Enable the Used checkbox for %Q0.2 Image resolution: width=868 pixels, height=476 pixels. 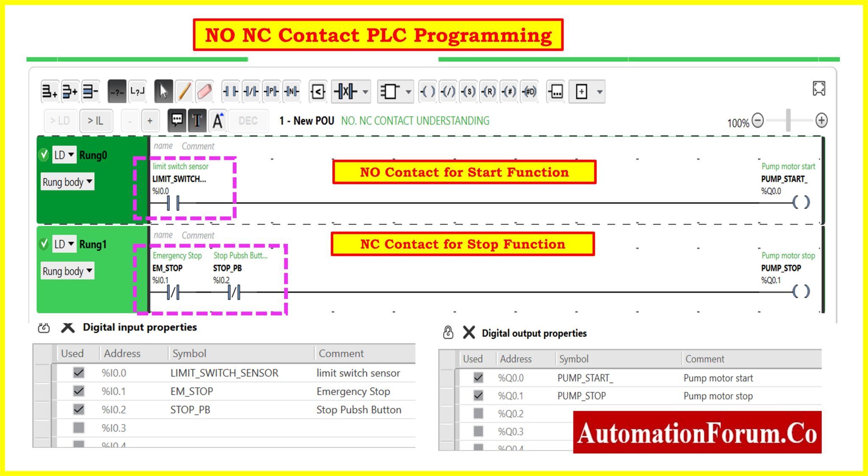478,413
